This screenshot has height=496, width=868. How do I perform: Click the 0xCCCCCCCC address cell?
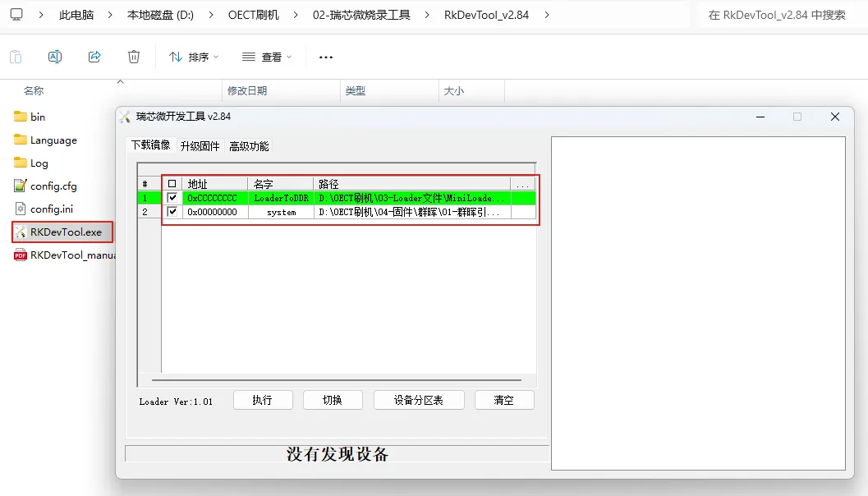click(x=215, y=198)
